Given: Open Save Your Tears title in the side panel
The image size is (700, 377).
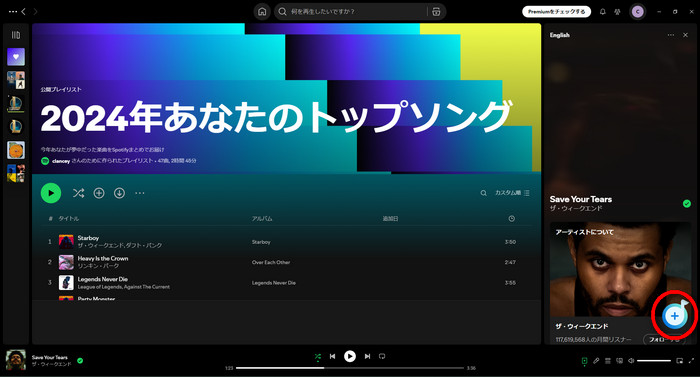Looking at the screenshot, I should (581, 199).
